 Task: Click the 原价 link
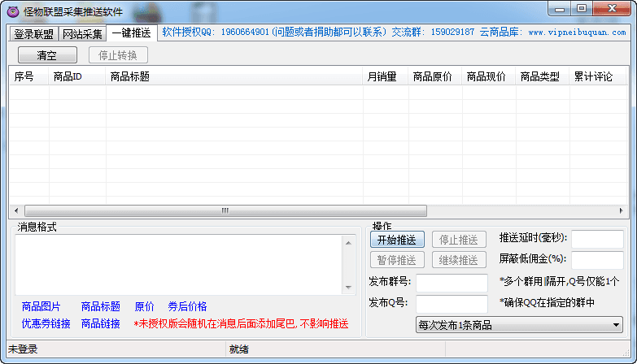click(144, 307)
